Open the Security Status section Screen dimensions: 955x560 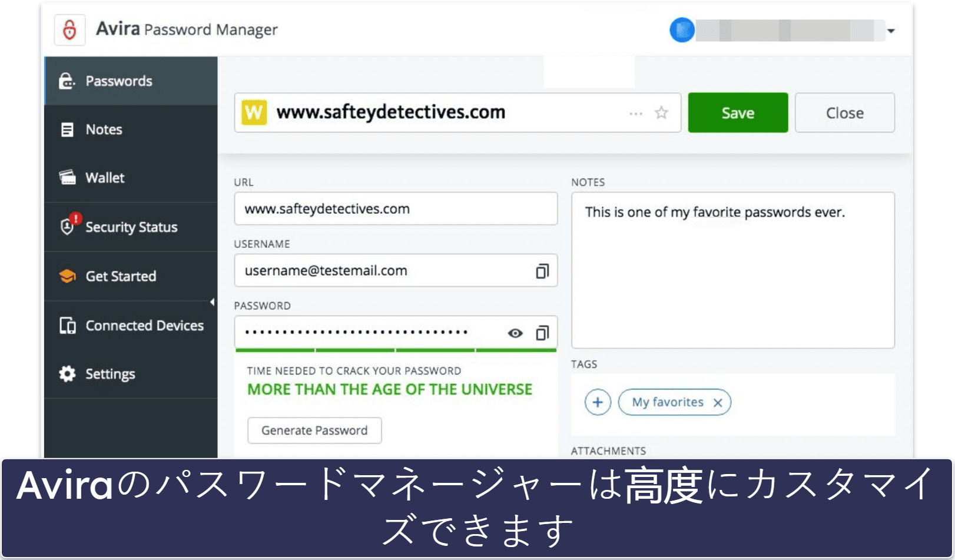pyautogui.click(x=131, y=227)
